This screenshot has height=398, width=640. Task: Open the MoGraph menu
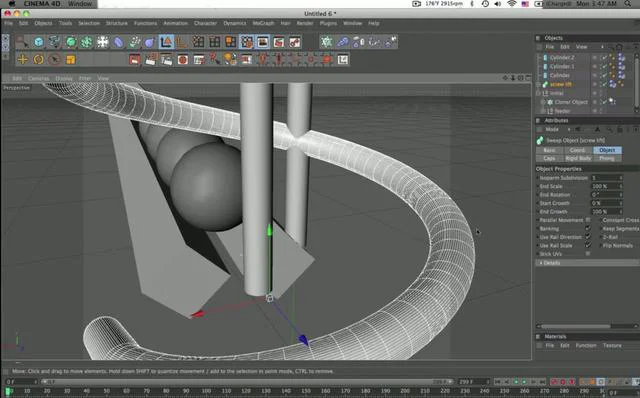(263, 23)
